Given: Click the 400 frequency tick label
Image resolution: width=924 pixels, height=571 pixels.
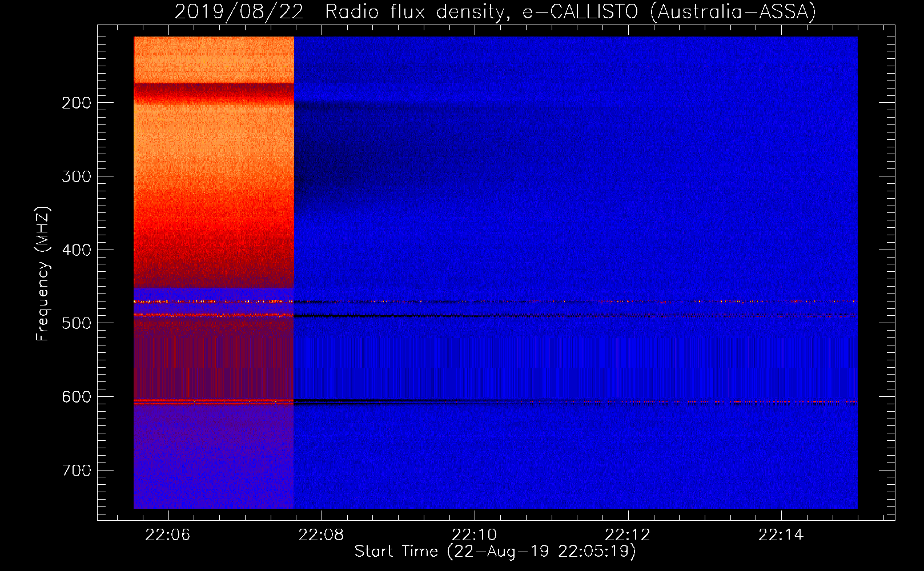Looking at the screenshot, I should click(77, 250).
